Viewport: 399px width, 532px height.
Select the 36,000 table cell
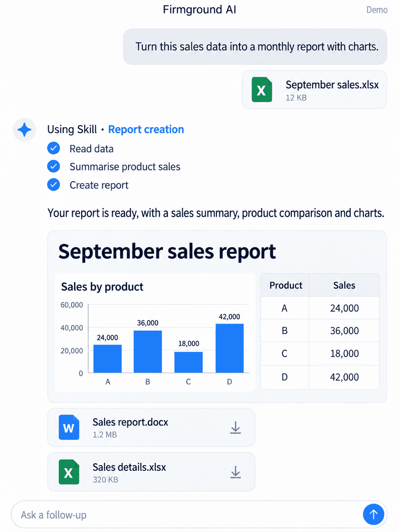[x=344, y=331]
